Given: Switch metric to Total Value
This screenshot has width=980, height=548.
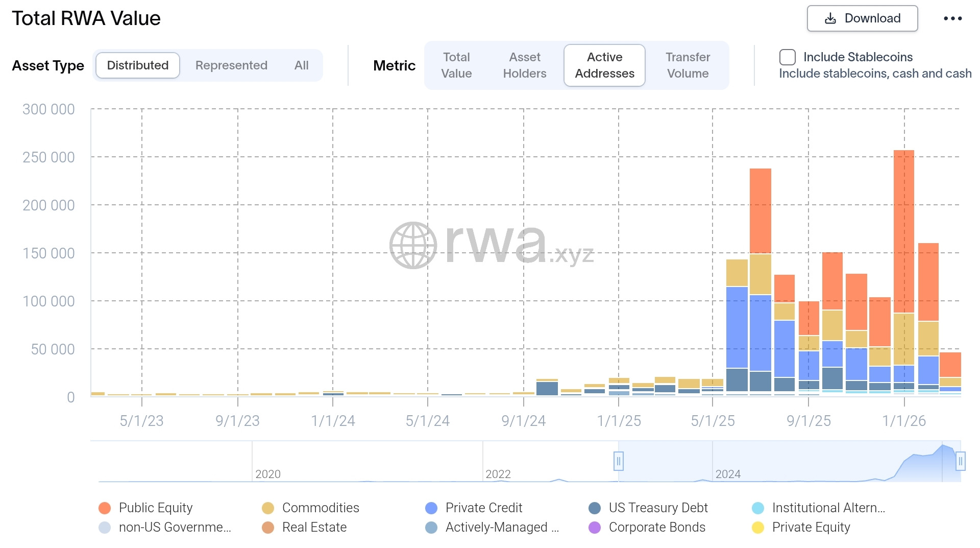Looking at the screenshot, I should point(456,65).
